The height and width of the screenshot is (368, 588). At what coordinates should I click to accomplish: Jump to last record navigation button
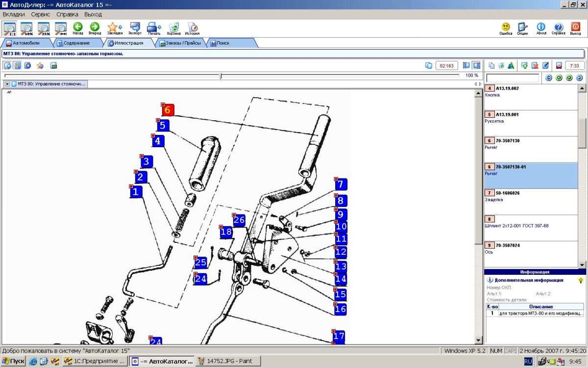(580, 78)
